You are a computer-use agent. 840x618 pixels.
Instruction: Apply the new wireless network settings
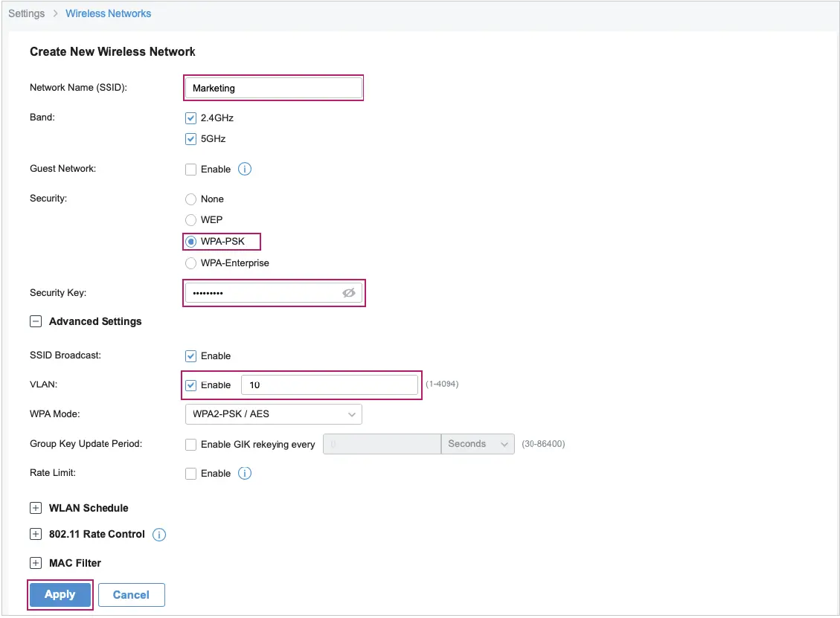60,594
